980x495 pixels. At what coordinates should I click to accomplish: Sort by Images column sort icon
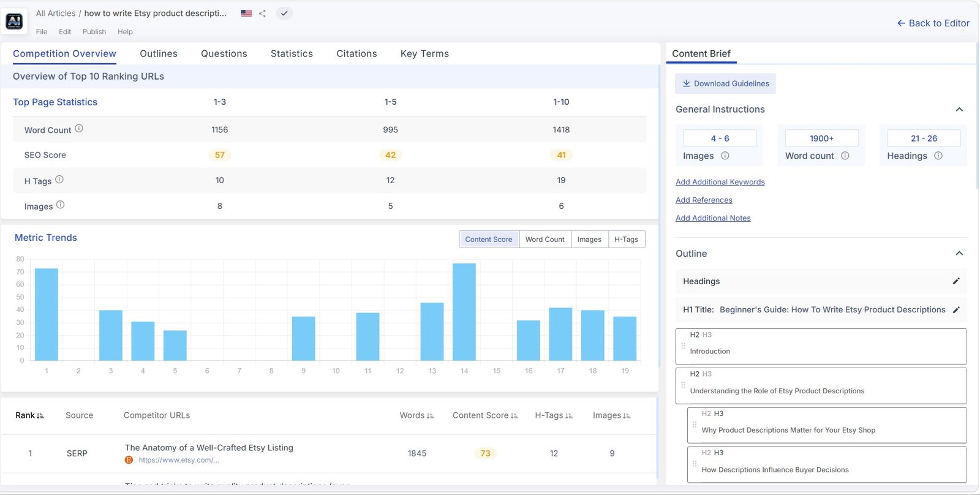[627, 415]
